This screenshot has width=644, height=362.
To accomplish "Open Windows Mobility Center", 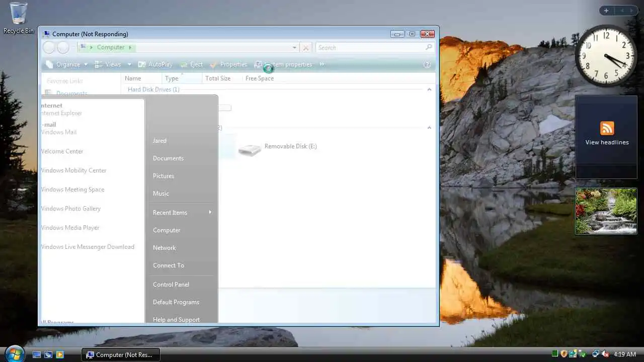I will coord(73,170).
